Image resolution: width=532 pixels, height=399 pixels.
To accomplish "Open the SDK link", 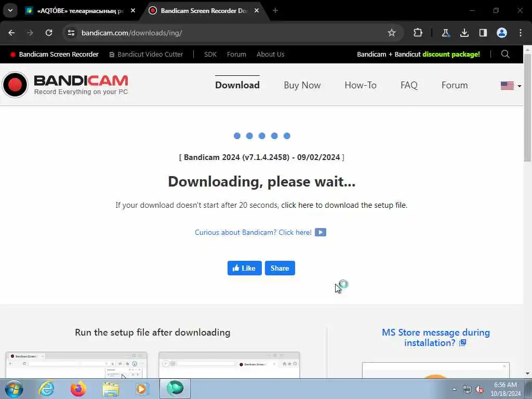I will [x=210, y=54].
